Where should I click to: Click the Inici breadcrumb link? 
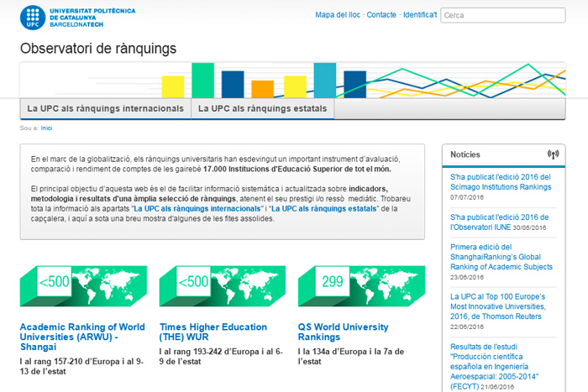coord(47,128)
